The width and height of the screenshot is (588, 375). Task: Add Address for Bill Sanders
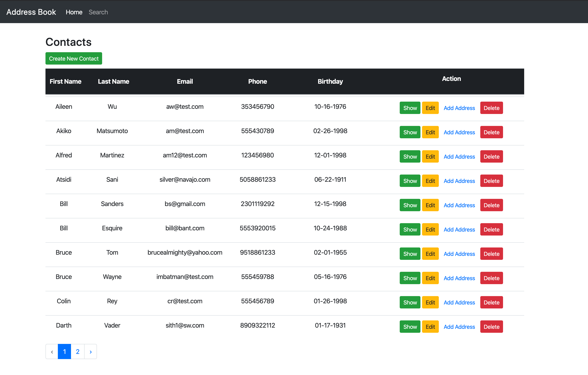coord(459,205)
